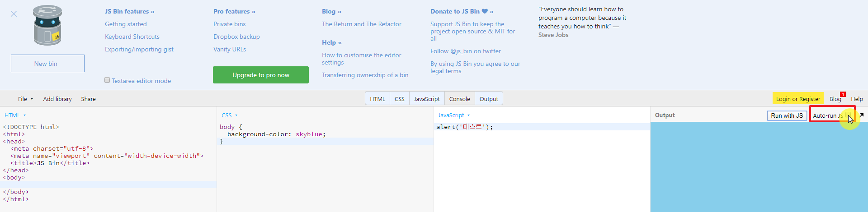Toggle the Auto-run JS checkbox
Viewport: 868px width, 212px height.
[x=848, y=115]
